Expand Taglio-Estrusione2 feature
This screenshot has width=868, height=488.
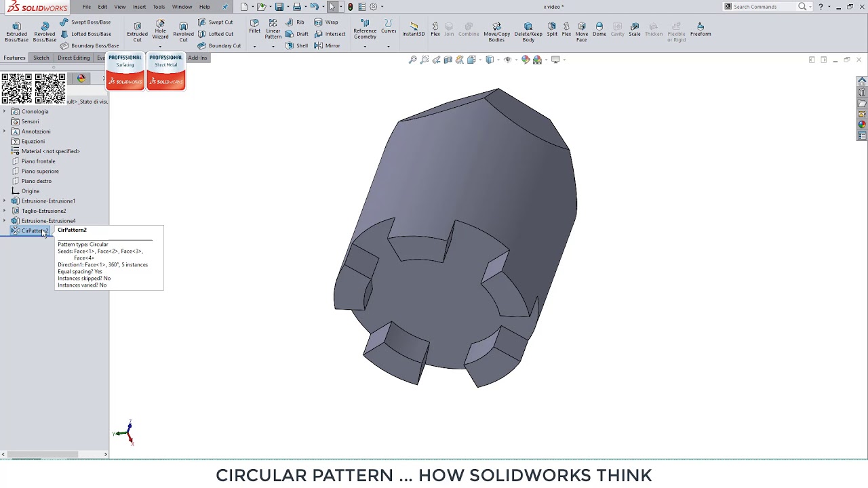click(4, 211)
